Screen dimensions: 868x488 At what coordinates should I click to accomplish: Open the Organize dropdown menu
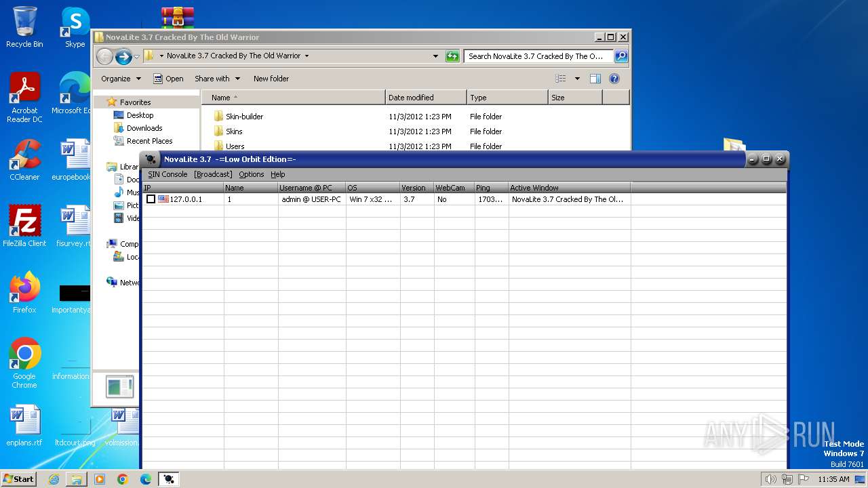pos(121,79)
